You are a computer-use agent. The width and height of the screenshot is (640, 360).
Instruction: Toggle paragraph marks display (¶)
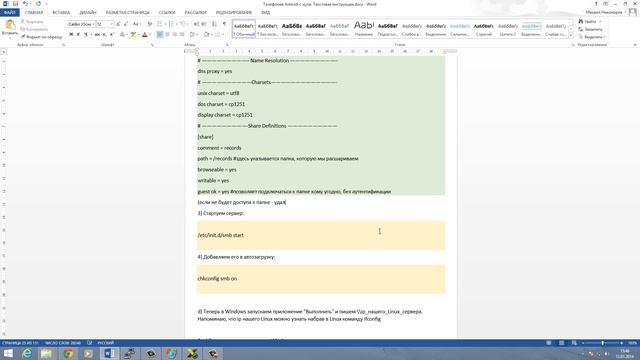pyautogui.click(x=224, y=24)
